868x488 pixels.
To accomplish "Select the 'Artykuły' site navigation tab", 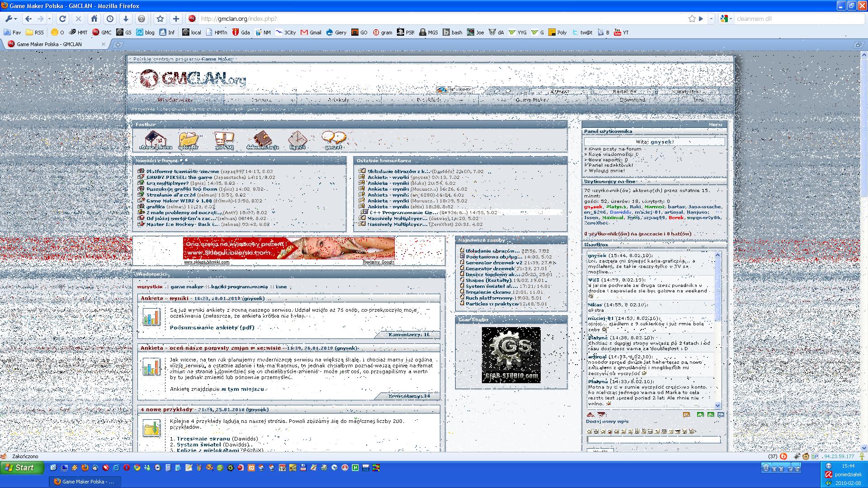I will pyautogui.click(x=338, y=100).
